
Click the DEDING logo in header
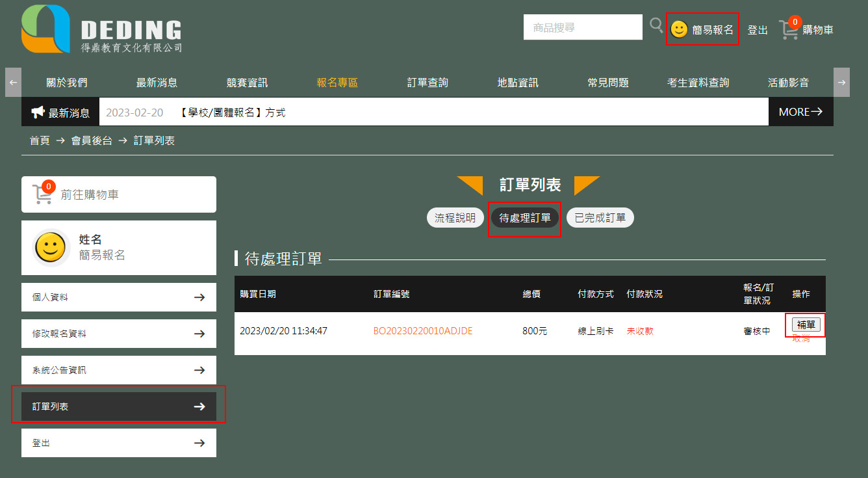[101, 29]
